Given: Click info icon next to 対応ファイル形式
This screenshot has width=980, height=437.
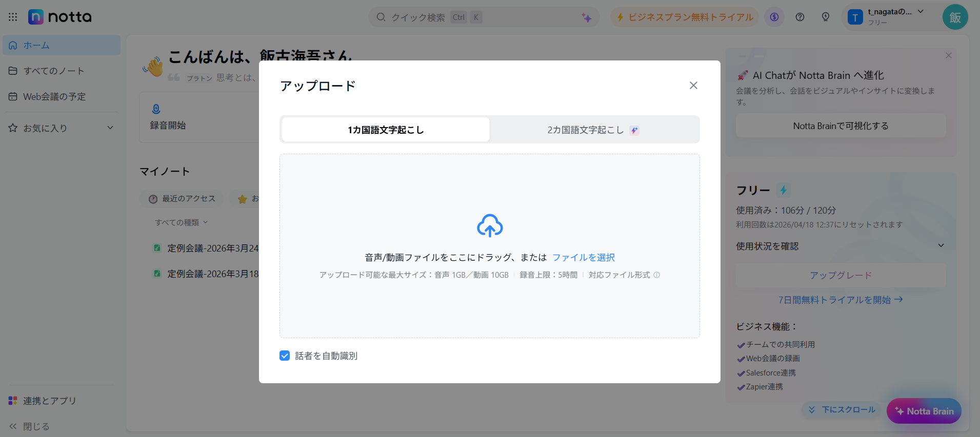Looking at the screenshot, I should pyautogui.click(x=656, y=275).
